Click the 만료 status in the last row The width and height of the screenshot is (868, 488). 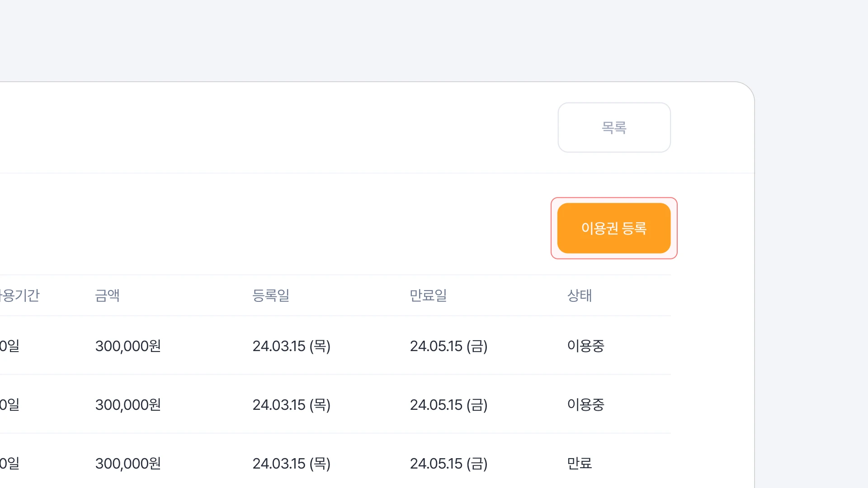point(580,464)
